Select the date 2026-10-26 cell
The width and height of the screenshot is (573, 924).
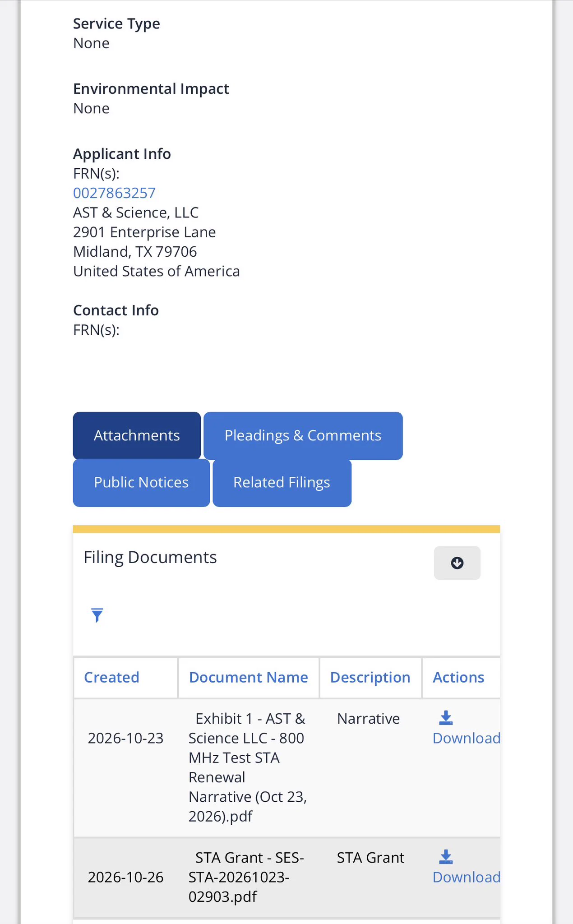125,877
